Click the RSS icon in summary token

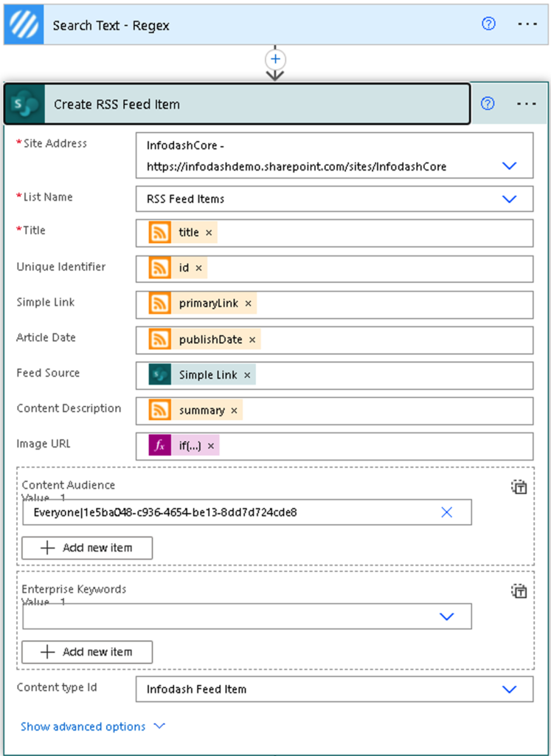coord(160,410)
